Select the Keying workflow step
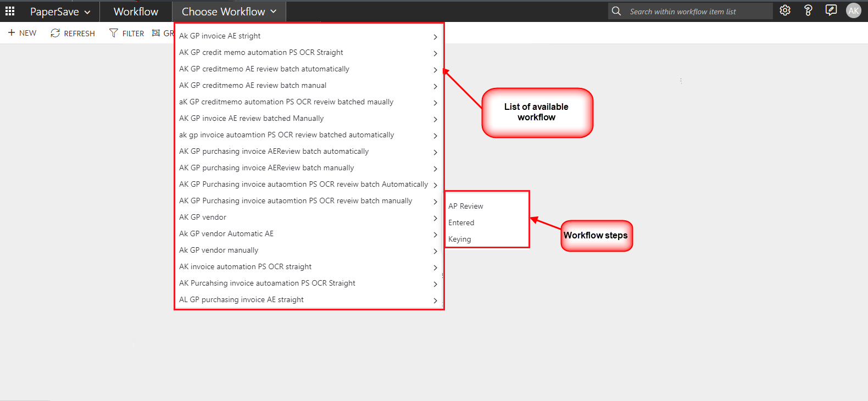Image resolution: width=868 pixels, height=401 pixels. (x=460, y=239)
